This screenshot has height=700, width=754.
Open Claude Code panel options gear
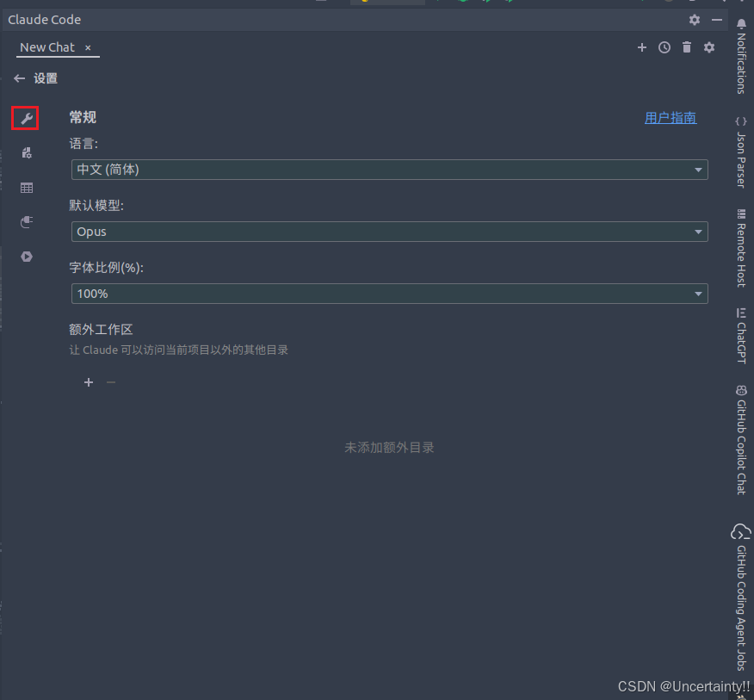click(x=695, y=20)
